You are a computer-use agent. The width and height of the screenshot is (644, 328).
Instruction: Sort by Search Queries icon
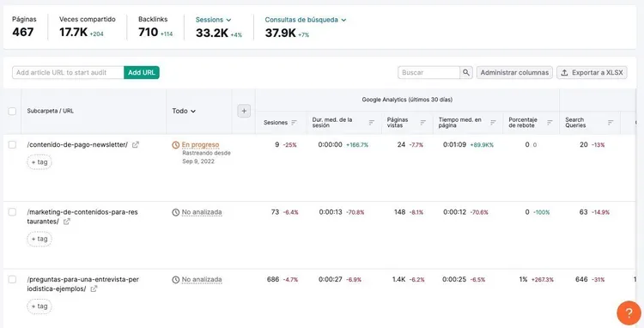[x=611, y=122]
